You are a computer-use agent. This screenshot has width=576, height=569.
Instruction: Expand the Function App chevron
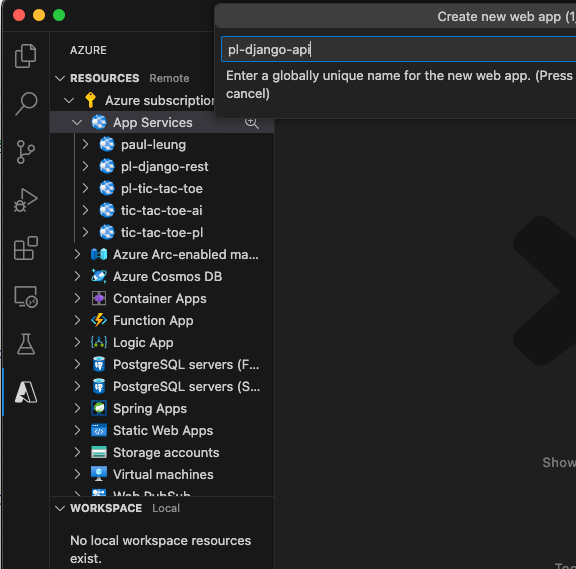pos(77,320)
